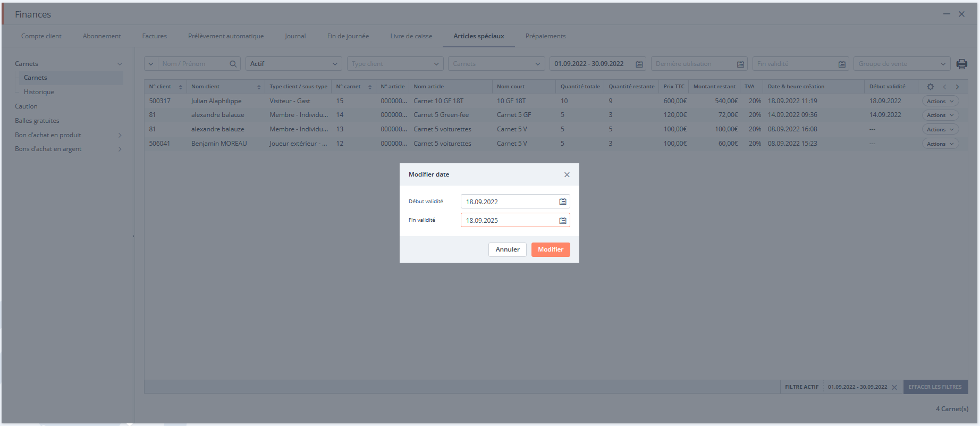The image size is (980, 426).
Task: Open the Type client dropdown
Action: tap(395, 64)
